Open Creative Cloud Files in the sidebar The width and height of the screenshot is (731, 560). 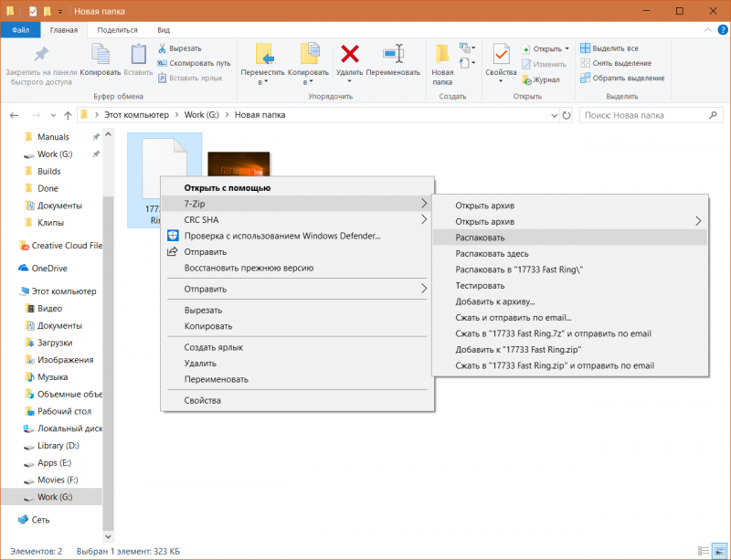point(60,245)
